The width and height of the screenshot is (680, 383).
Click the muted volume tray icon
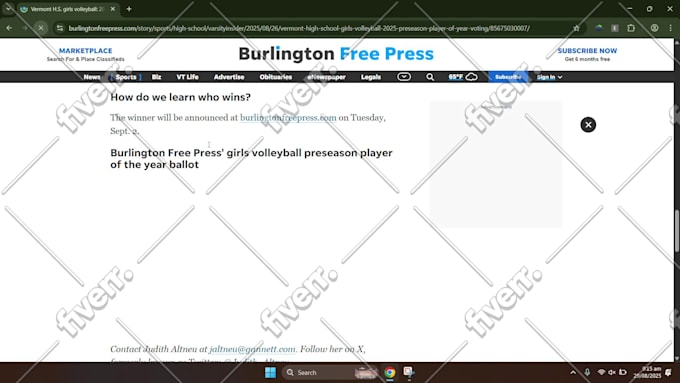tap(612, 372)
